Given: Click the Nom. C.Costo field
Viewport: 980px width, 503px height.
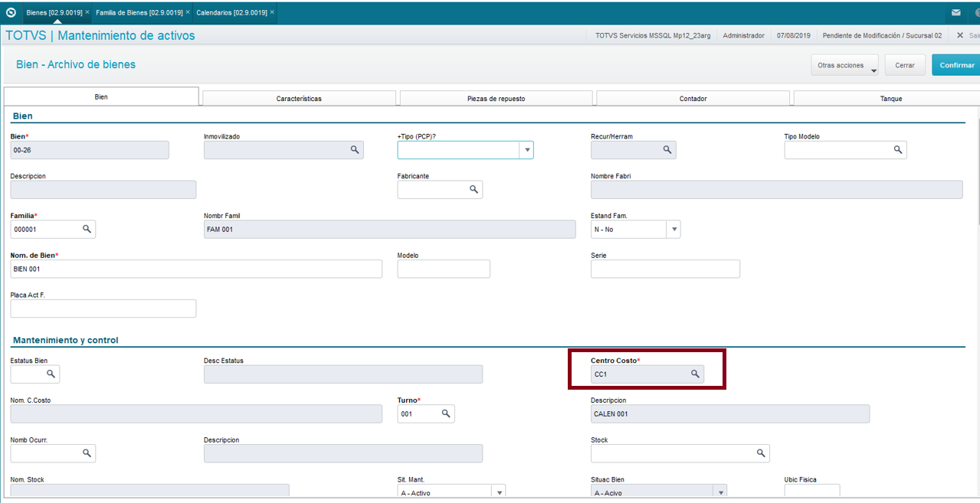Looking at the screenshot, I should [x=196, y=413].
